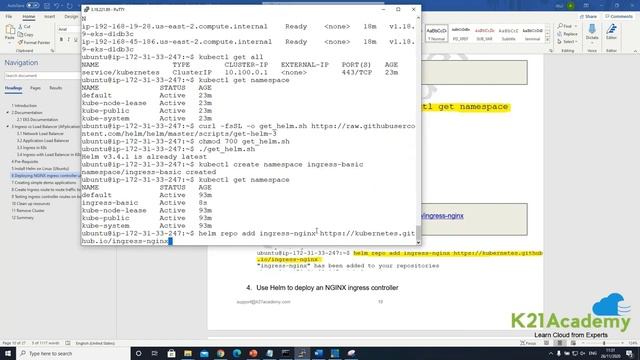The image size is (640, 360).
Task: Switch to Focus mode in status bar
Action: (528, 343)
